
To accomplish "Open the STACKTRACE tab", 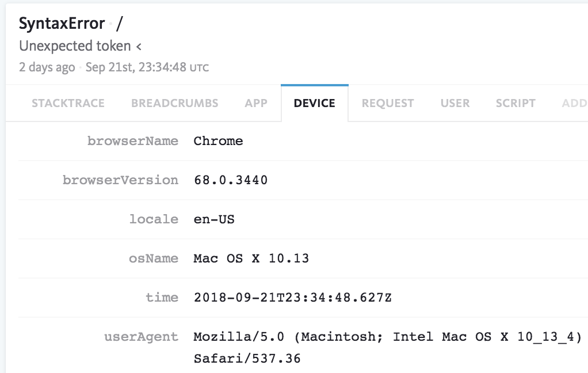I will click(68, 103).
